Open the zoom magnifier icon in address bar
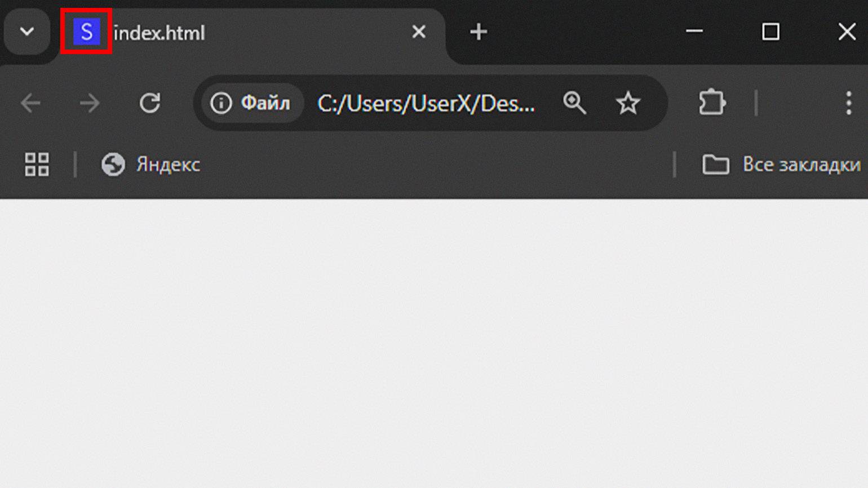 (x=574, y=103)
